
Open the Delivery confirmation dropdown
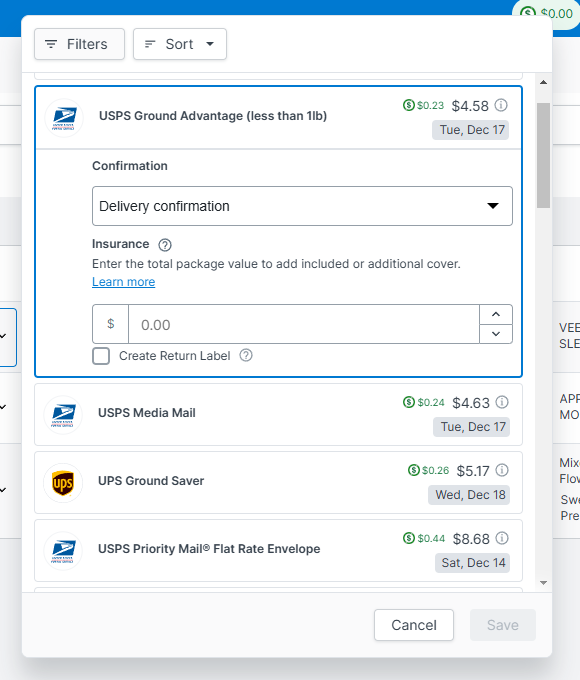point(302,206)
